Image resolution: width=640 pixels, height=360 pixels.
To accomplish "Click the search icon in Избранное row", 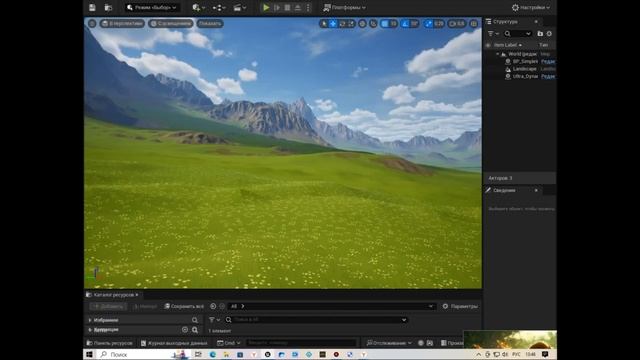I will pyautogui.click(x=195, y=320).
